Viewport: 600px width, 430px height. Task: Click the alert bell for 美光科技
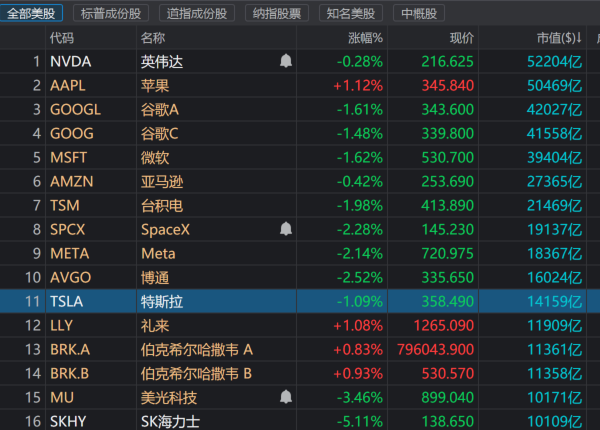(x=286, y=397)
